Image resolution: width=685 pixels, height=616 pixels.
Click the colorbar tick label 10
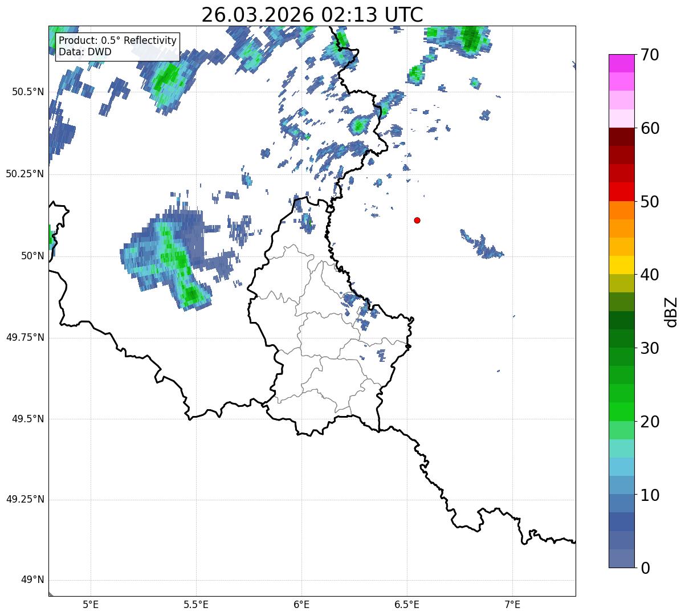[650, 495]
